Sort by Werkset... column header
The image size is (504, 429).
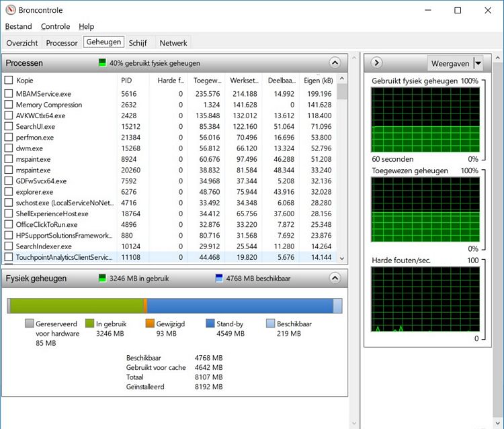[x=244, y=81]
